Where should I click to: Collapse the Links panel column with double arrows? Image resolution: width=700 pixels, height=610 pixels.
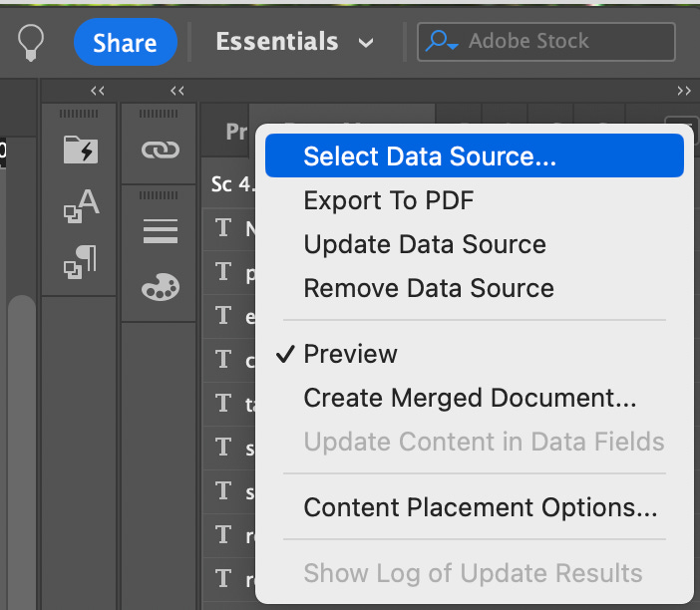coord(177,91)
